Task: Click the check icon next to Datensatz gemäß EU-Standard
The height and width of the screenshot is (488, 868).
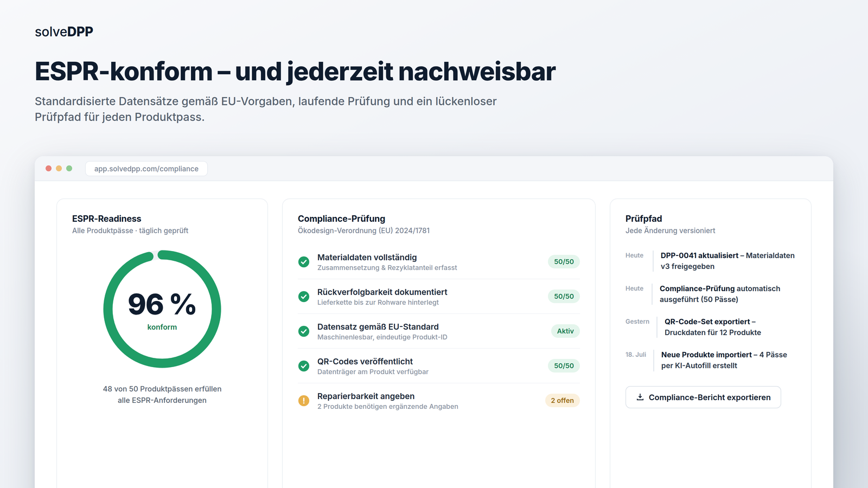Action: click(304, 331)
